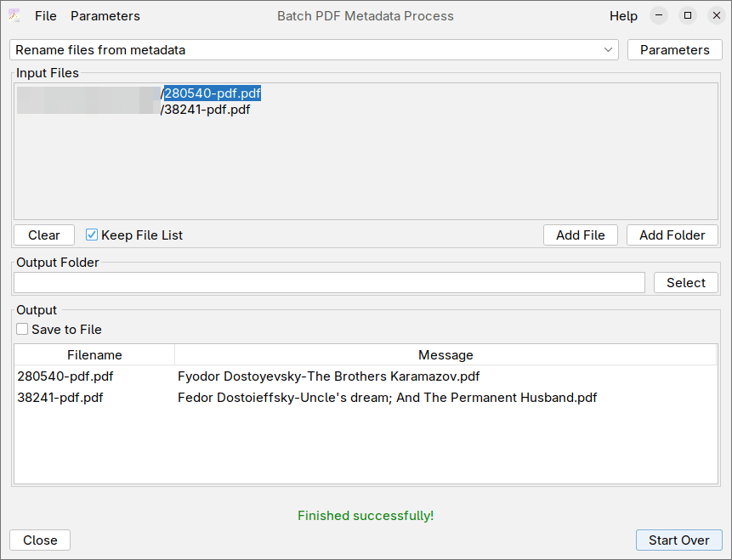Expand the Rename files from metadata dropdown

[608, 50]
